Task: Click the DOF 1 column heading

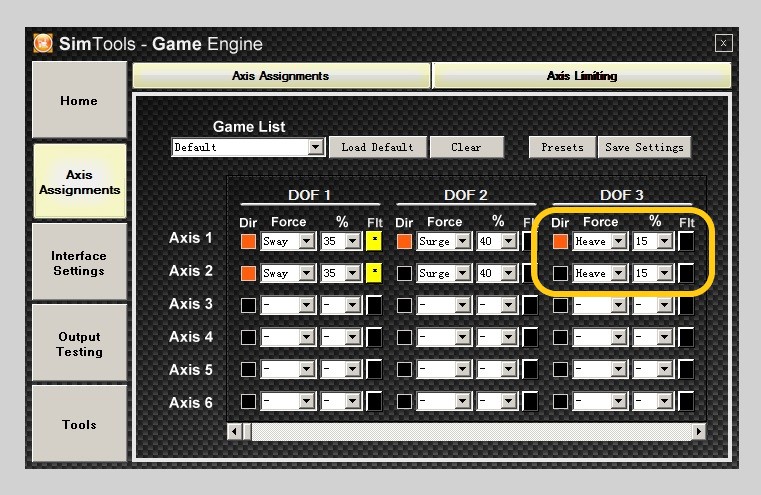Action: click(309, 195)
